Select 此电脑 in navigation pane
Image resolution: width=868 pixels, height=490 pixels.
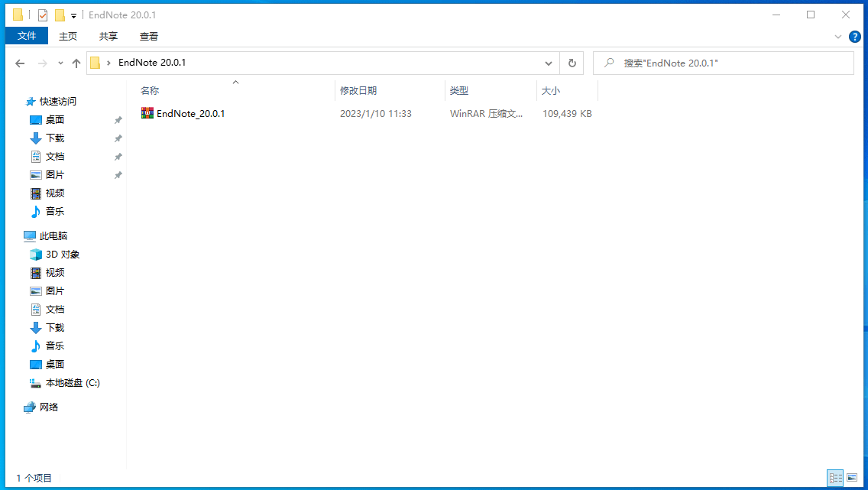(x=53, y=236)
